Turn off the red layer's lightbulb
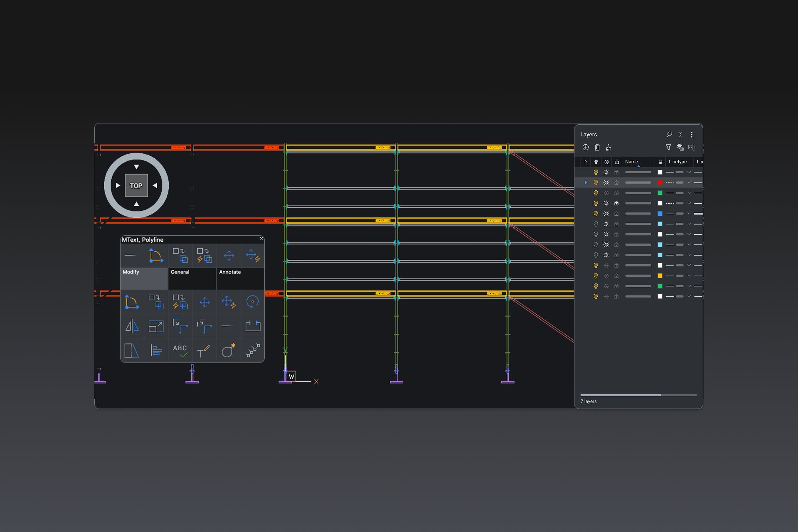This screenshot has height=532, width=798. tap(596, 182)
